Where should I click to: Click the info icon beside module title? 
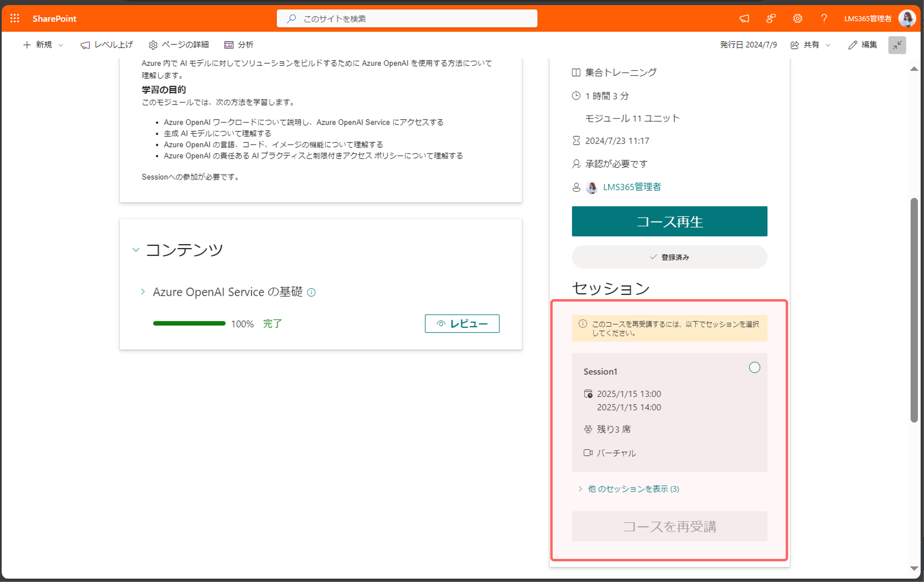point(312,293)
